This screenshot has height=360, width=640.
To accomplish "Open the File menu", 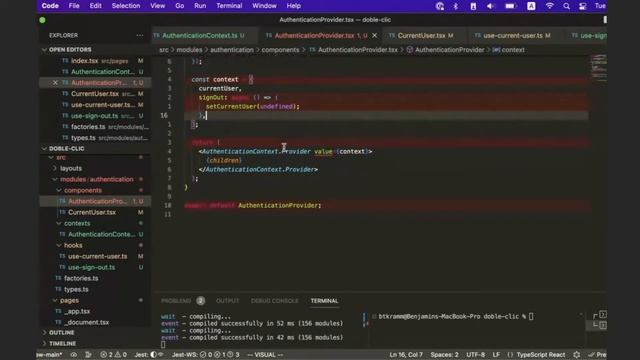I will click(74, 6).
